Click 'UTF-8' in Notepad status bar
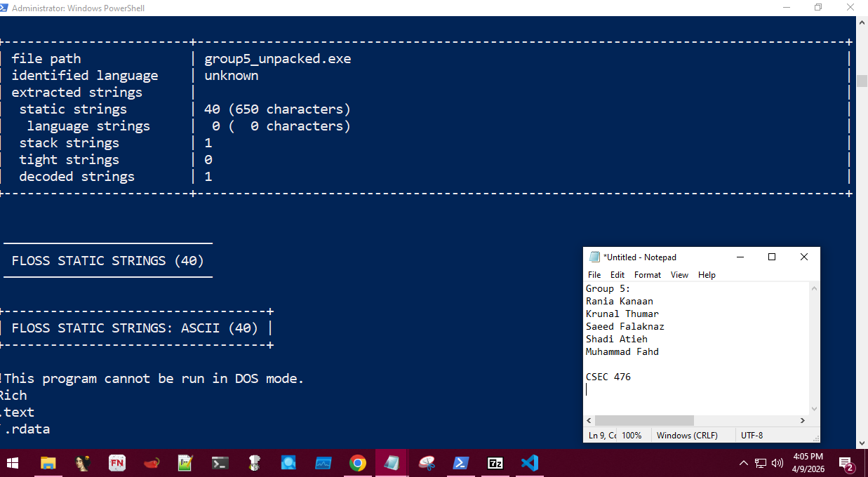868x477 pixels. pos(752,435)
